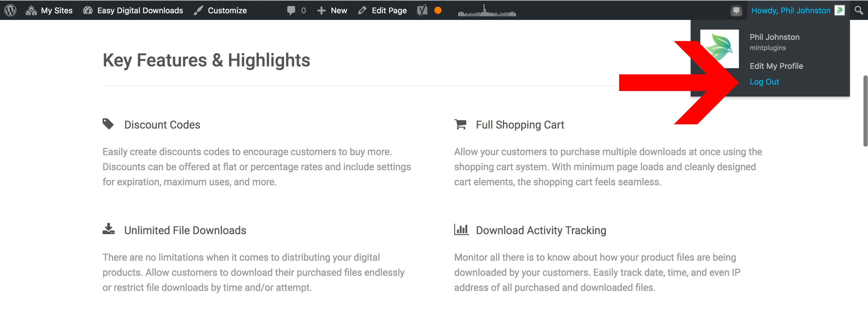
Task: Select Phil Johnston name in dropdown
Action: (774, 37)
